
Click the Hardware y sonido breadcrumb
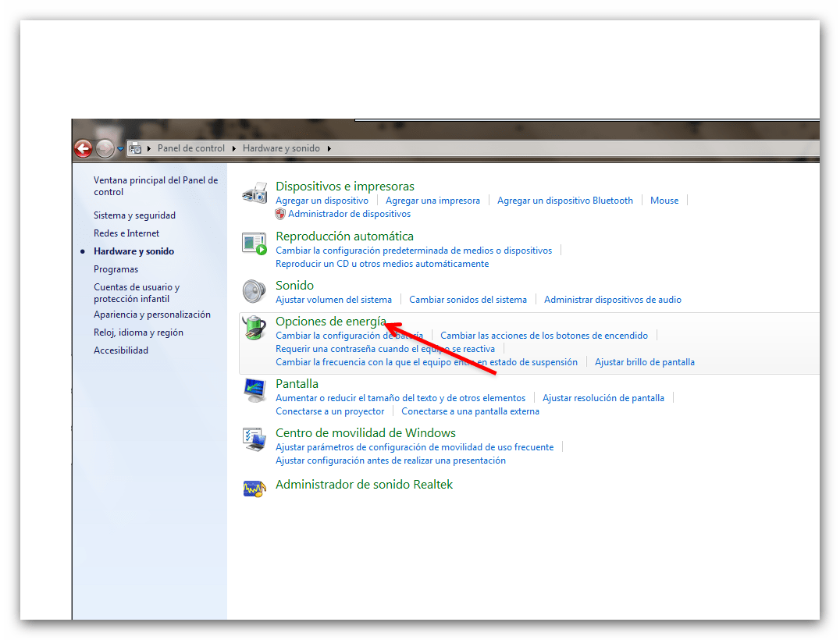click(x=281, y=148)
